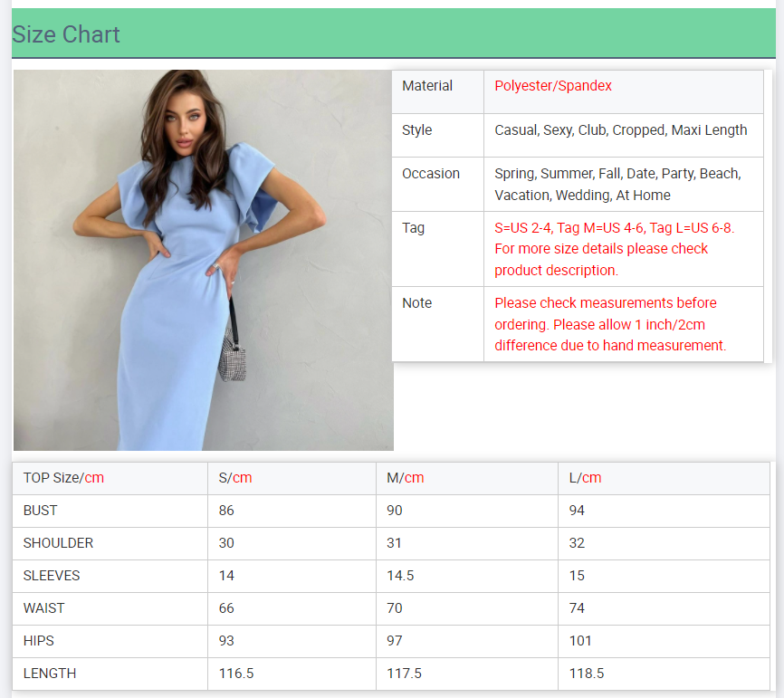
Task: Click the red Tag size description text
Action: 614,249
